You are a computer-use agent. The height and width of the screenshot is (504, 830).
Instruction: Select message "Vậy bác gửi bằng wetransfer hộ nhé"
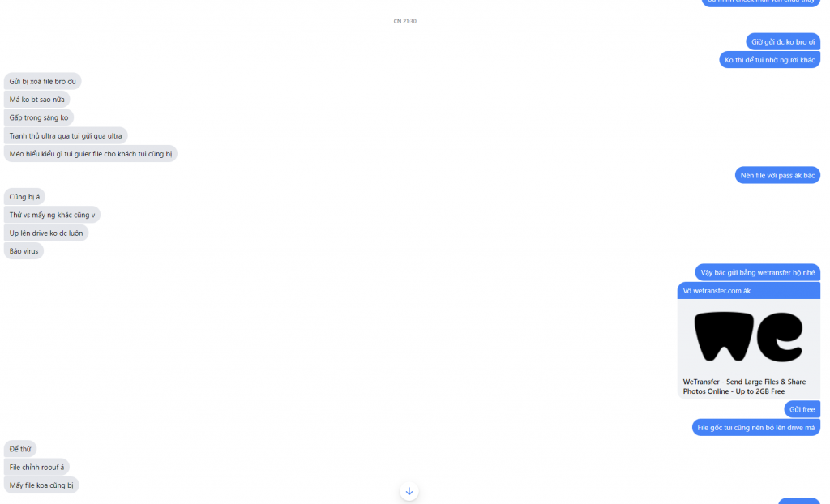click(758, 272)
